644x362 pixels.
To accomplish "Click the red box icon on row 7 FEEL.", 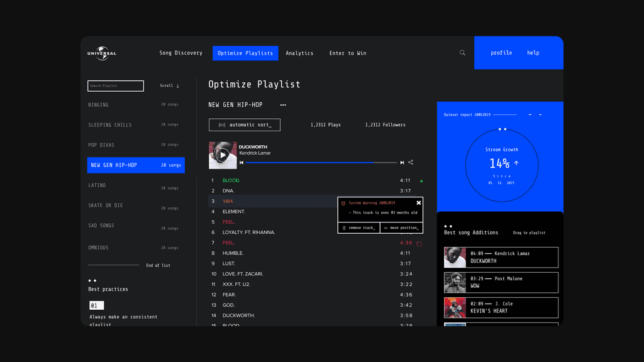I will click(x=419, y=244).
